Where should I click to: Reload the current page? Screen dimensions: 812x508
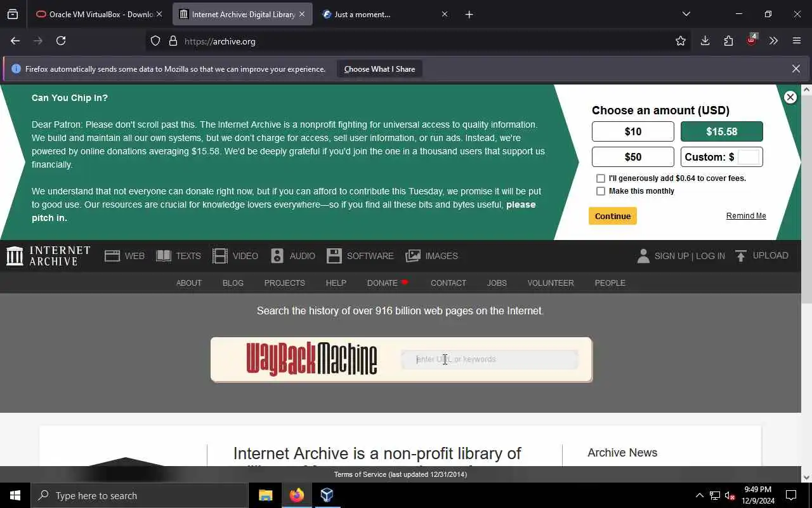pos(61,41)
